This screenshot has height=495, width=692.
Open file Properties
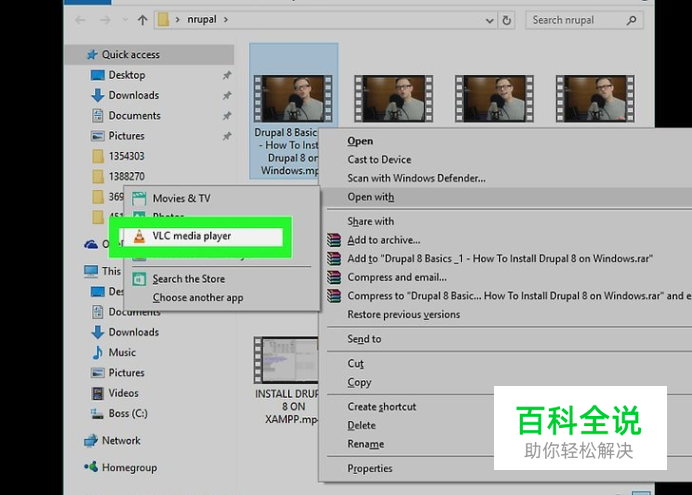pos(370,469)
